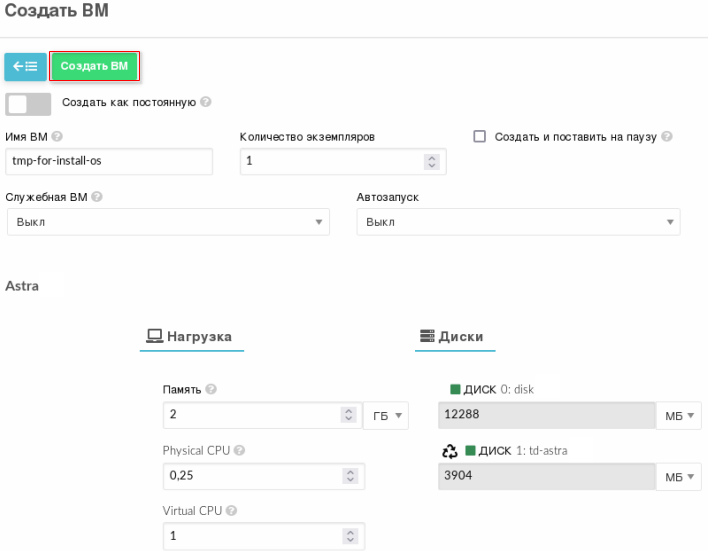708x551 pixels.
Task: Click help icon beside Physical CPU
Action: (241, 450)
